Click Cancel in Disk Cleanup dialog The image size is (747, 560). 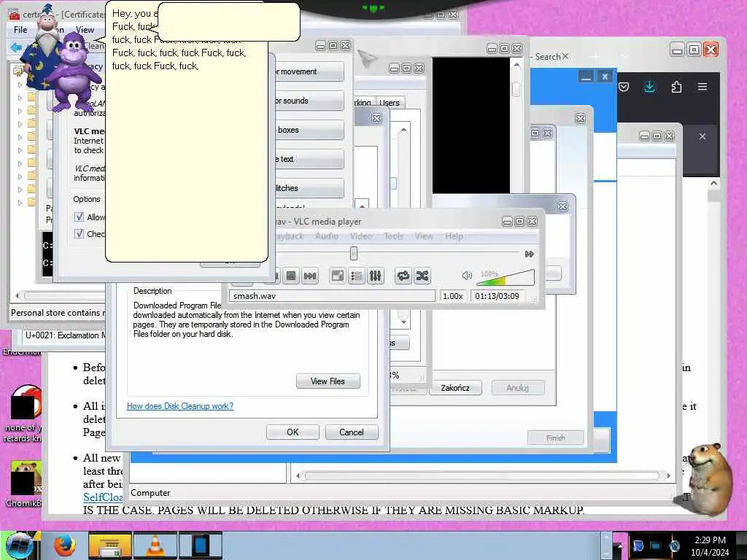pos(352,432)
